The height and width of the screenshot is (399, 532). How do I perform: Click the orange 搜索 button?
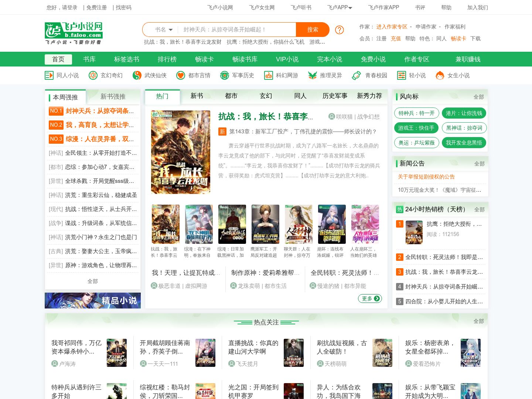click(x=313, y=30)
